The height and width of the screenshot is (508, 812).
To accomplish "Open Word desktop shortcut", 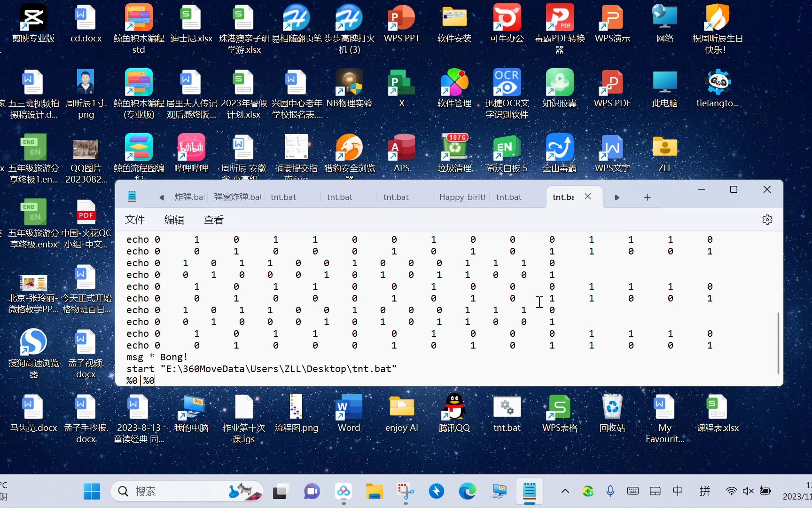I will [349, 413].
